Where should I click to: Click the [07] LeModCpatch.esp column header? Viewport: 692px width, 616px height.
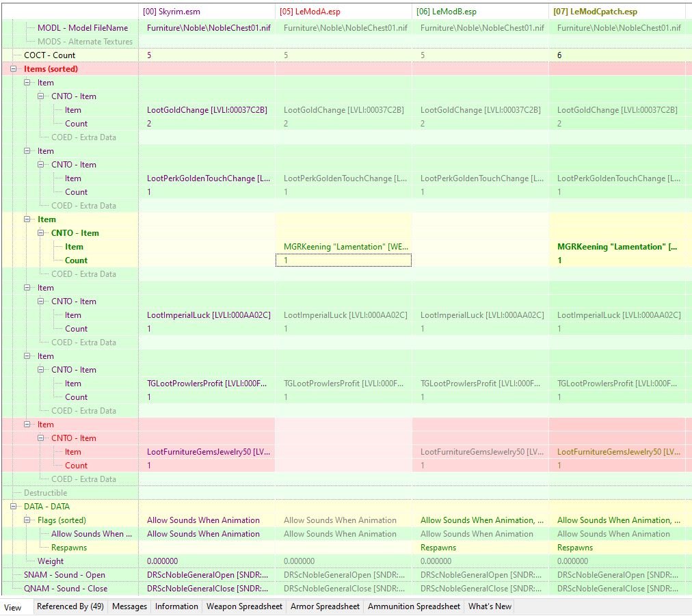pos(617,12)
